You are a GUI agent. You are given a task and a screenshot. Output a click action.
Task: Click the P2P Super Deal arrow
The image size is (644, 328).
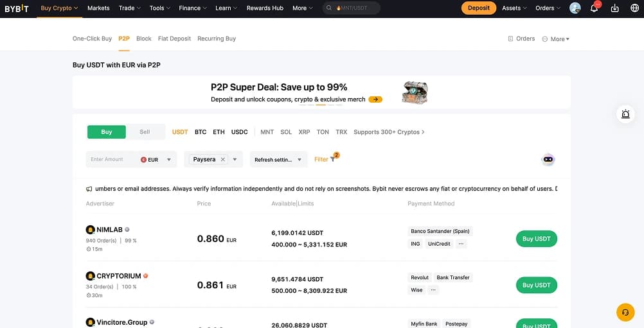click(x=375, y=99)
